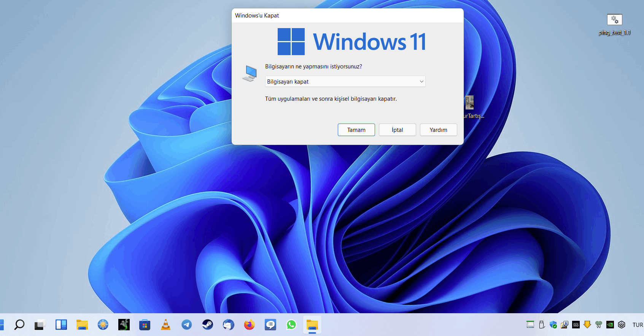644x336 pixels.
Task: Open the green scissors tray icon
Action: pyautogui.click(x=599, y=325)
